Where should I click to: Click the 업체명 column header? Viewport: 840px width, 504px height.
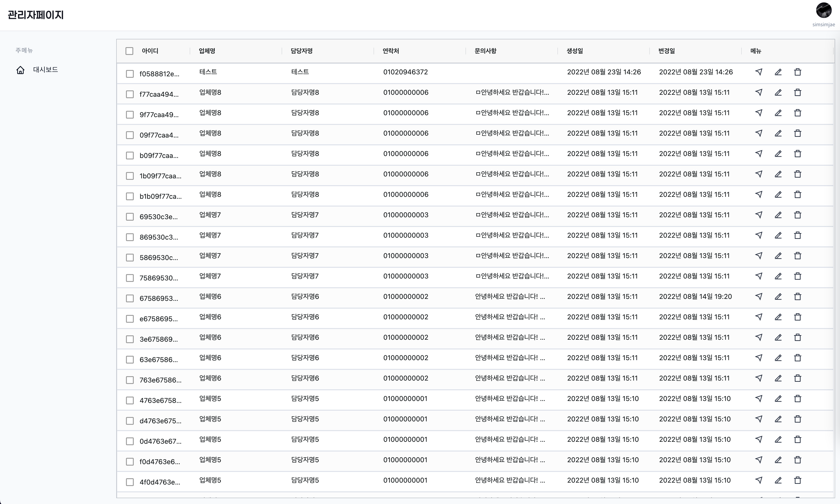(207, 51)
